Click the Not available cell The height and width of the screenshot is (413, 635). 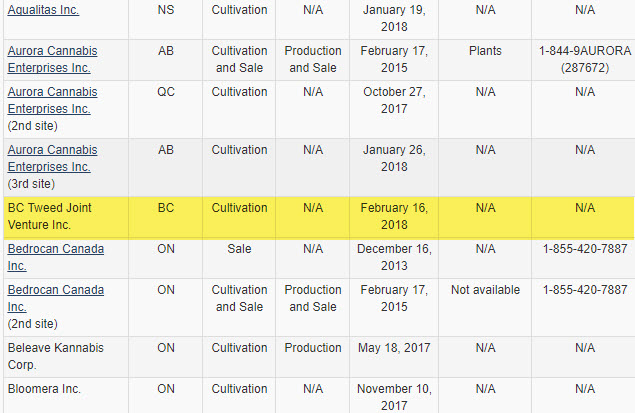point(485,290)
